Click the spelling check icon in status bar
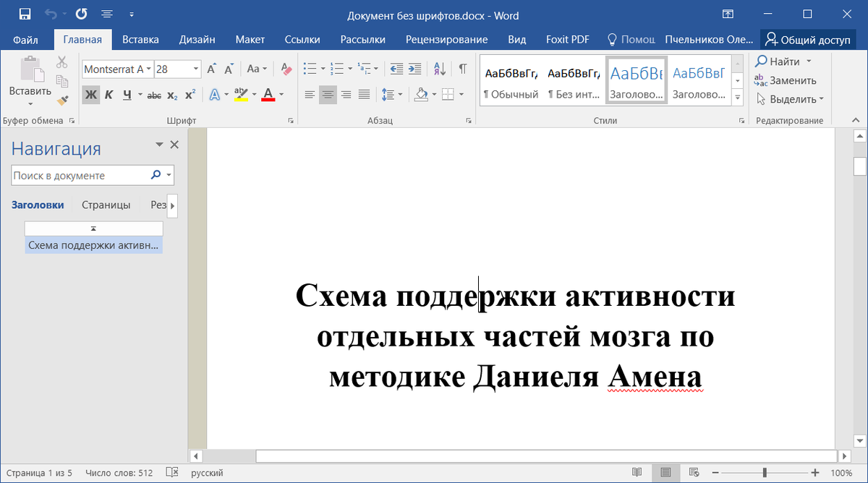This screenshot has height=483, width=868. coord(171,473)
